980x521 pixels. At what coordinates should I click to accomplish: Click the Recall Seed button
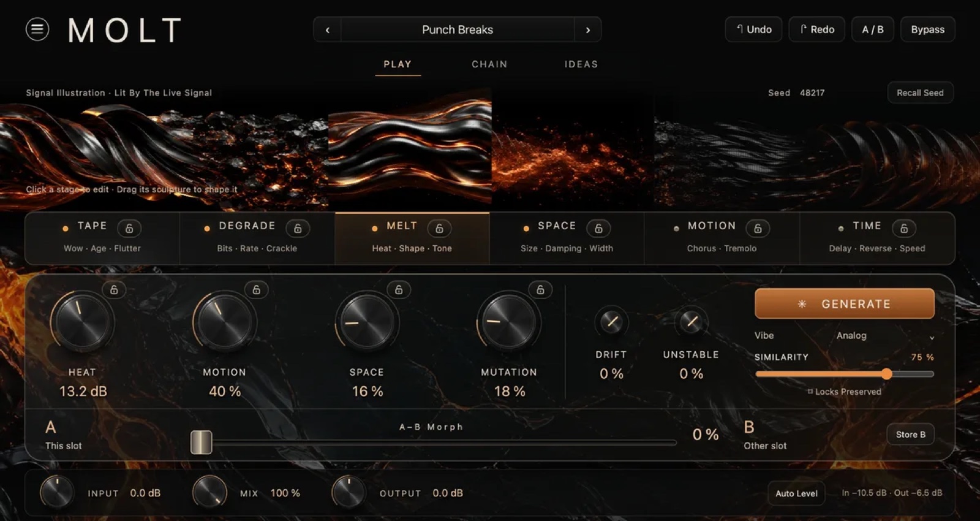[920, 93]
